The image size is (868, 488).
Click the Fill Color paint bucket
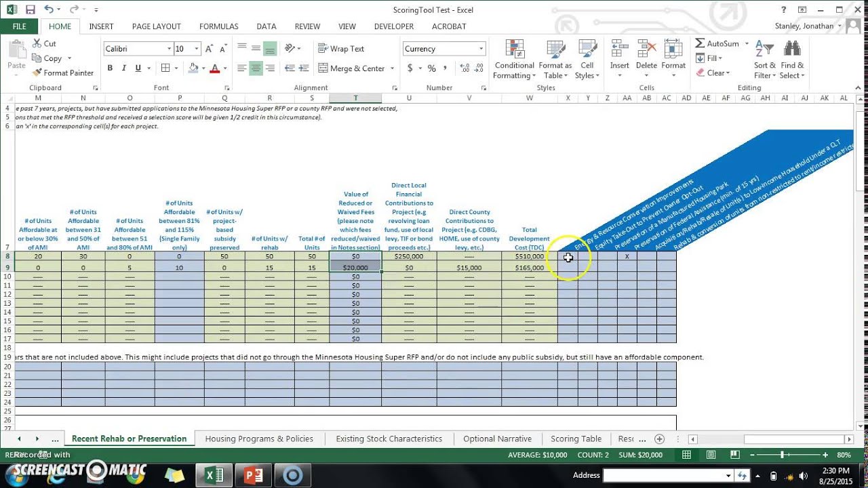[x=193, y=68]
